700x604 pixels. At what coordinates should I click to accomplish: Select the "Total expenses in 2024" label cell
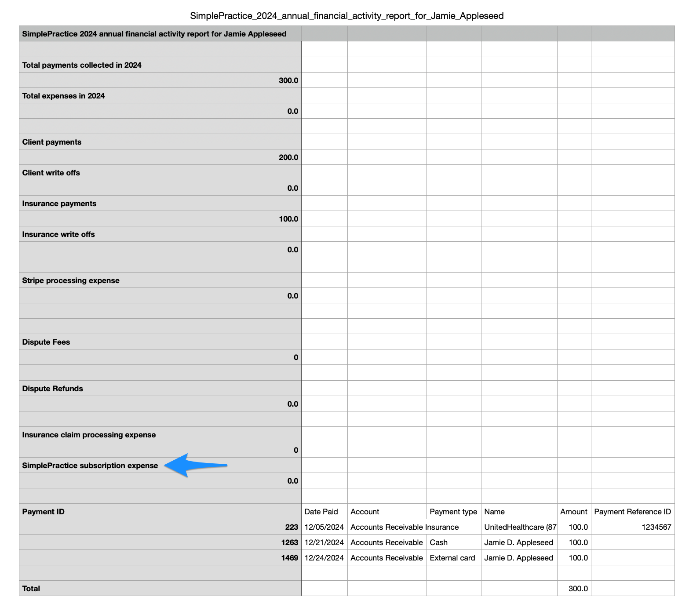pyautogui.click(x=63, y=96)
